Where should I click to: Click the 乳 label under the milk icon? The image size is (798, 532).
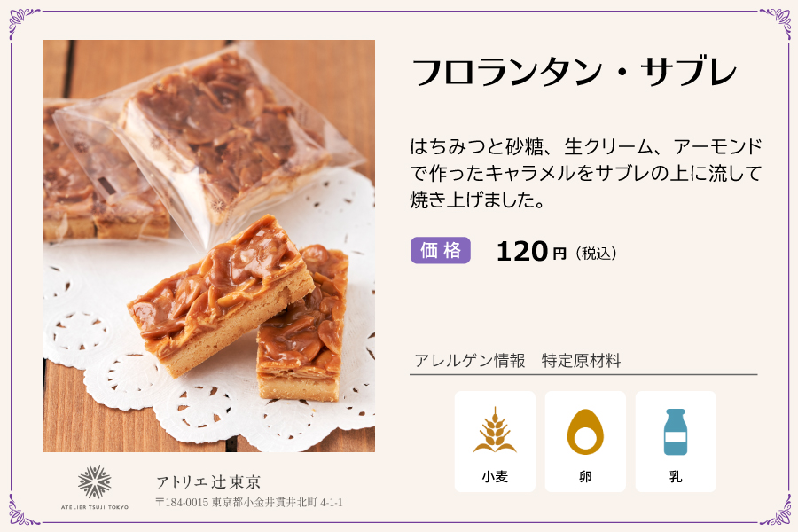pyautogui.click(x=676, y=476)
